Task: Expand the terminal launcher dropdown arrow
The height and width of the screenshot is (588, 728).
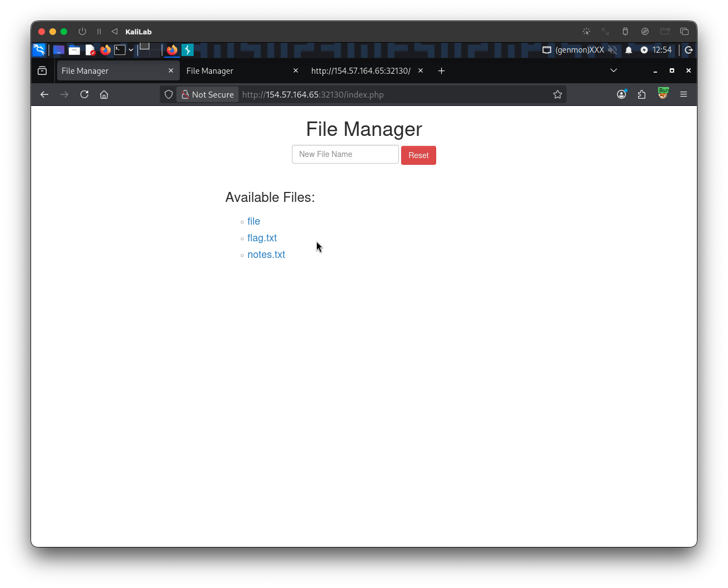Action: [131, 50]
